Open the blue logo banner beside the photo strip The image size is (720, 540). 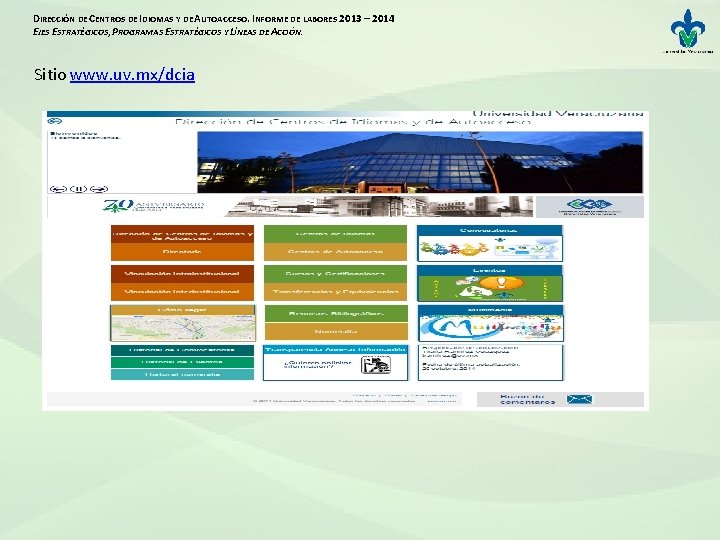click(590, 207)
